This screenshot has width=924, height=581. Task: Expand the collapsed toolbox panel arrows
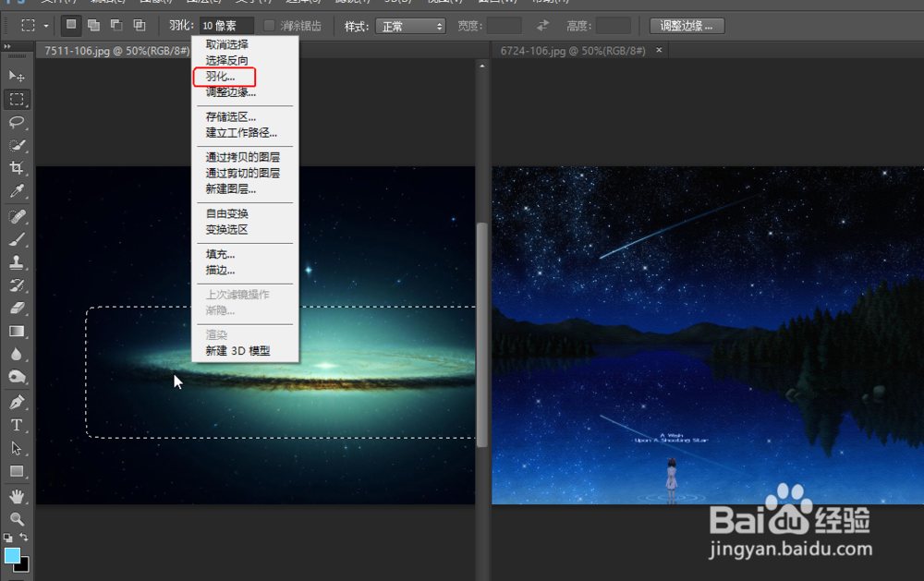[x=7, y=46]
